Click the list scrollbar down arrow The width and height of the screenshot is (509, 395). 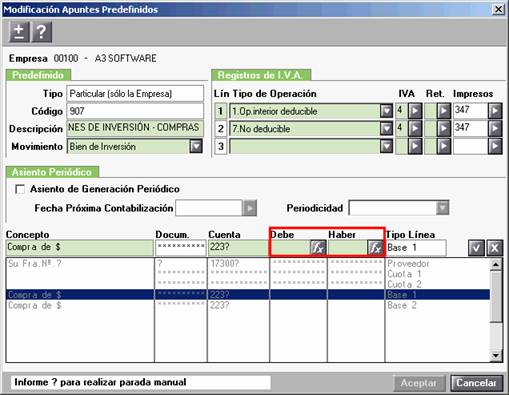[496, 356]
